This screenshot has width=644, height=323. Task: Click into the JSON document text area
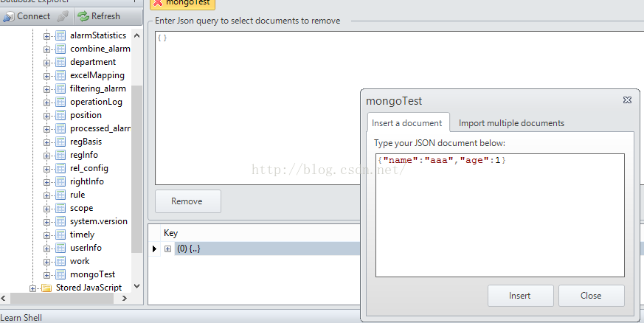tap(500, 215)
